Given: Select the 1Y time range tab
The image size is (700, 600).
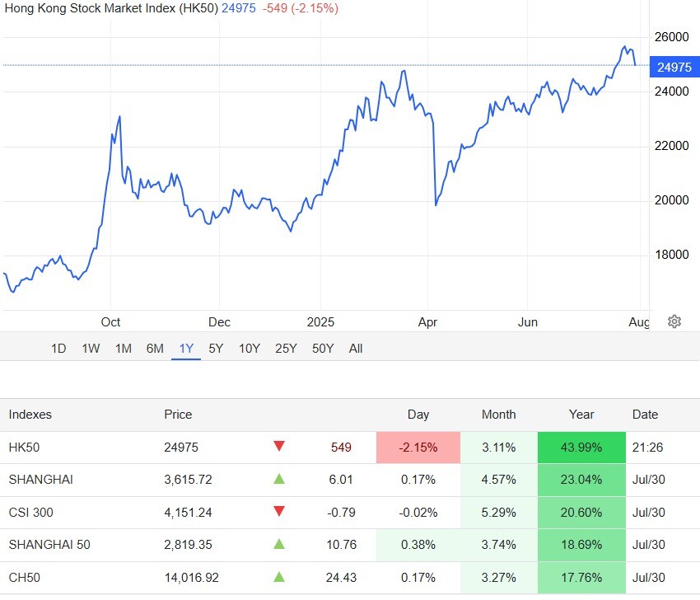Looking at the screenshot, I should [186, 349].
